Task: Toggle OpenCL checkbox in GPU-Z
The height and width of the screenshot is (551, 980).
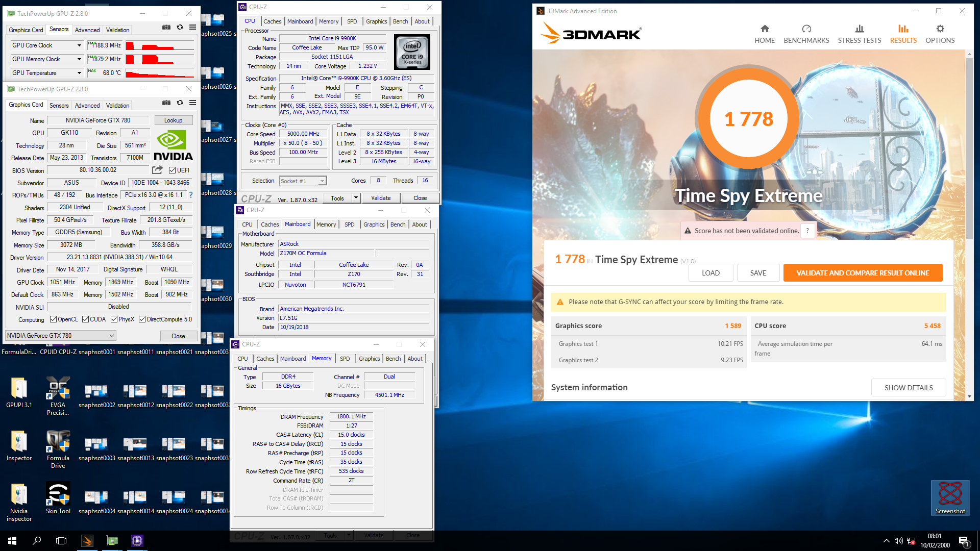Action: tap(53, 319)
